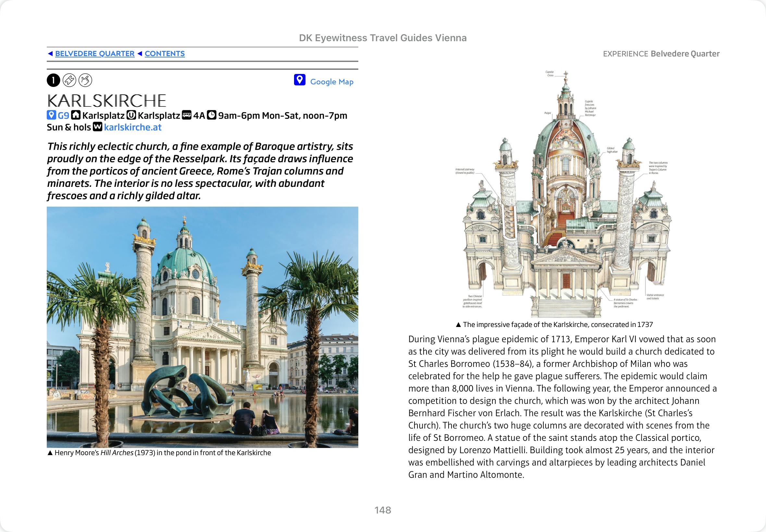Click the back arrow before Contents

(x=140, y=54)
